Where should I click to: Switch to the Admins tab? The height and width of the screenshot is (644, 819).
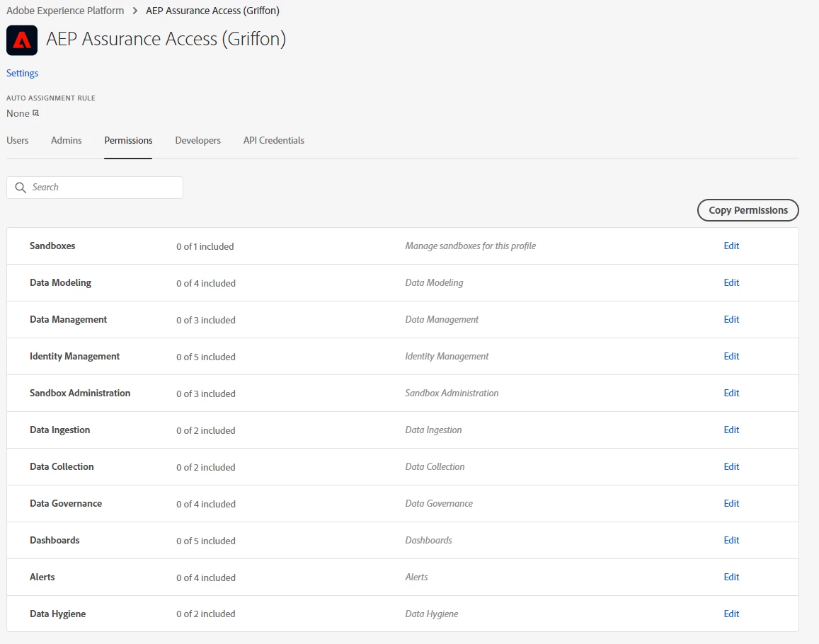[67, 141]
